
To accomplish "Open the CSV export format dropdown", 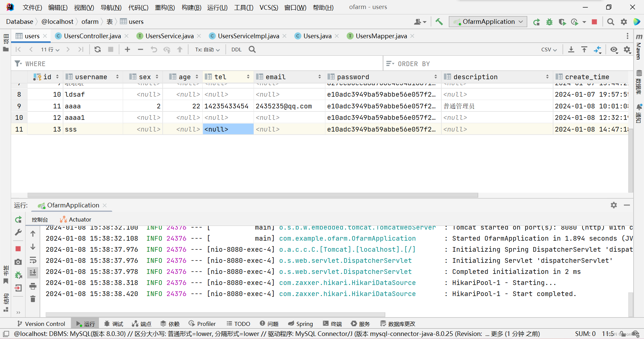I will 548,49.
